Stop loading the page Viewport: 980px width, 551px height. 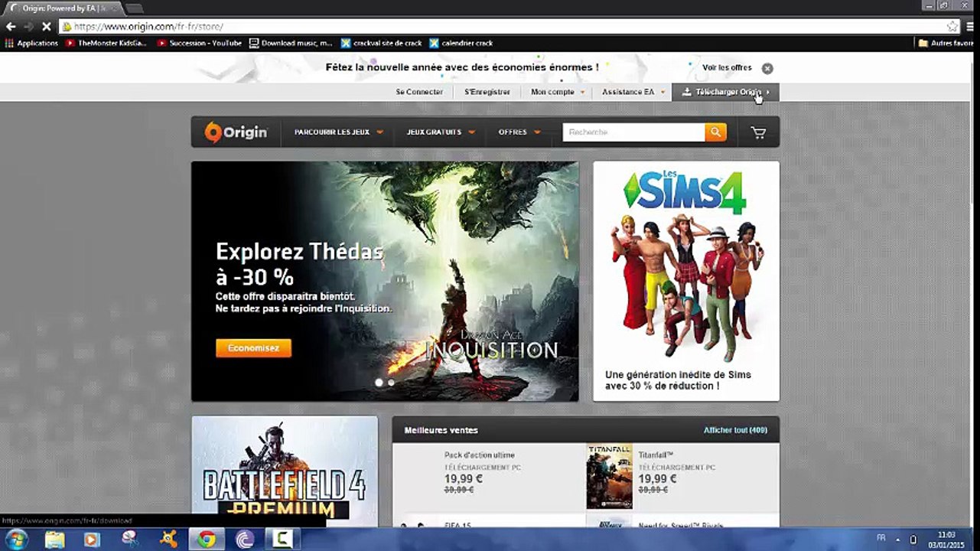pyautogui.click(x=46, y=26)
